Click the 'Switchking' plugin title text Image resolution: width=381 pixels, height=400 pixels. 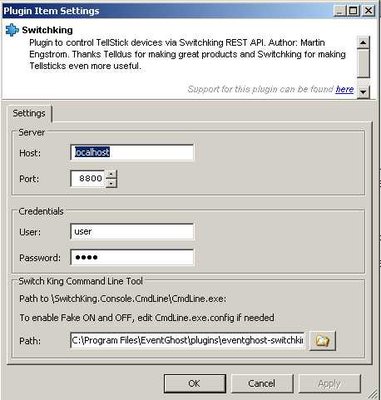pos(47,30)
